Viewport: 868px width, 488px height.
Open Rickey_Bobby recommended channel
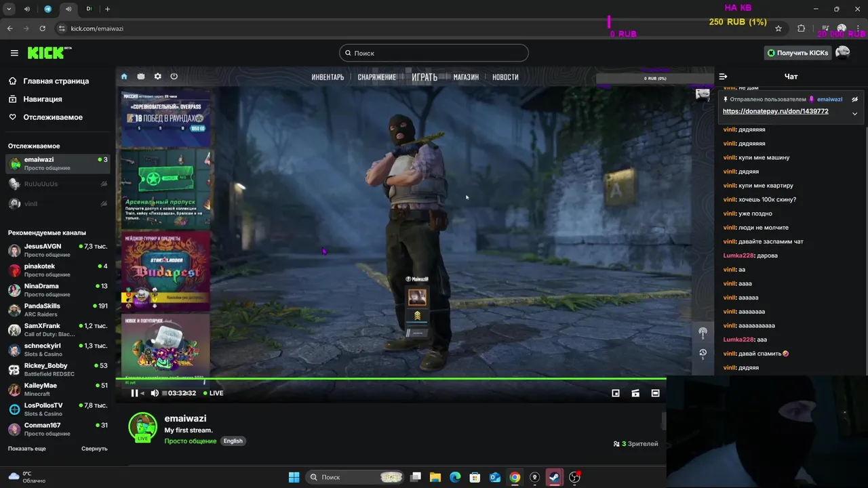[x=58, y=369]
